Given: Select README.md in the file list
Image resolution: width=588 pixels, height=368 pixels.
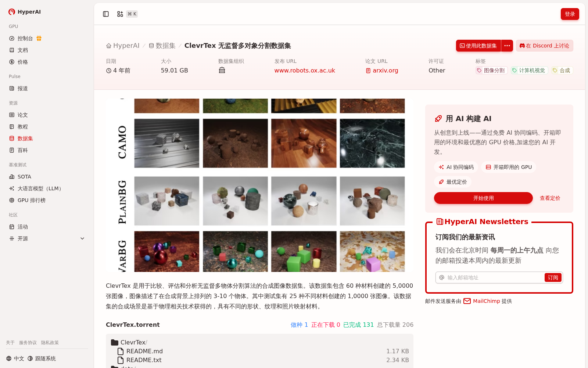Looking at the screenshot, I should (259, 351).
